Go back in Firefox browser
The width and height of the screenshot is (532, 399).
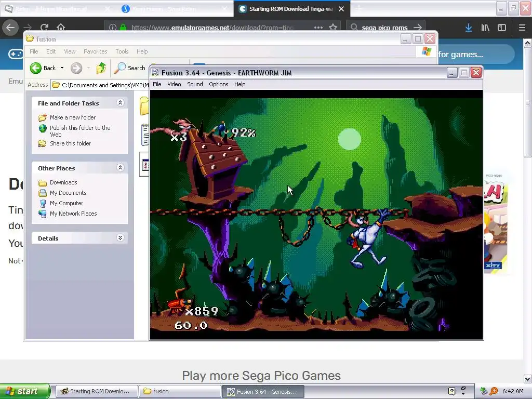pyautogui.click(x=10, y=27)
